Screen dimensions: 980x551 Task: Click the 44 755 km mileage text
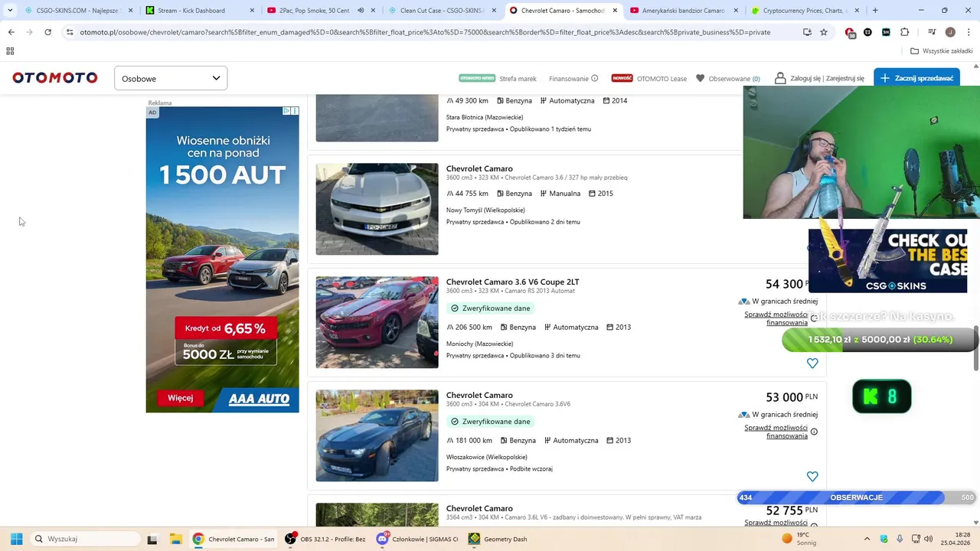[x=472, y=194]
